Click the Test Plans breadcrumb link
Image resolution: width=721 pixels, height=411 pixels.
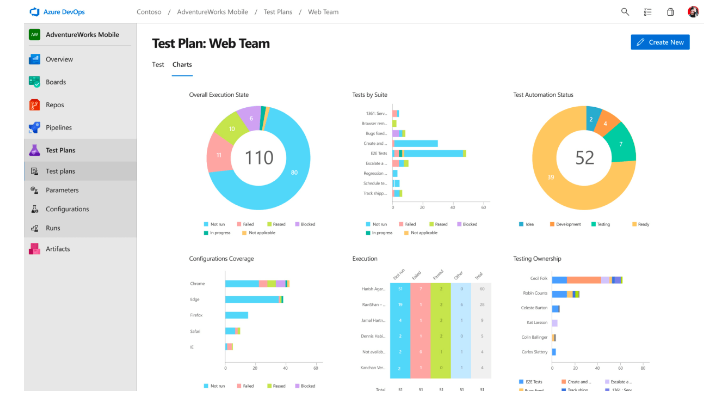tap(278, 12)
